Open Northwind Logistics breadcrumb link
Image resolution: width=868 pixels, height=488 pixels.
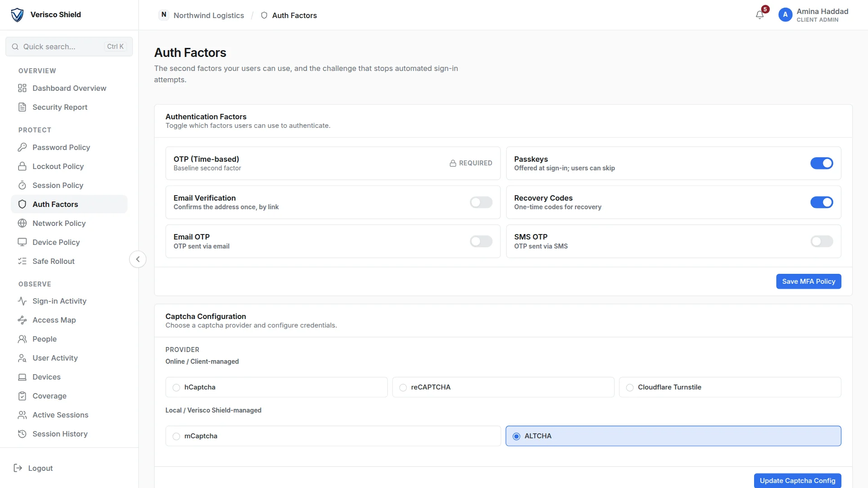(202, 15)
